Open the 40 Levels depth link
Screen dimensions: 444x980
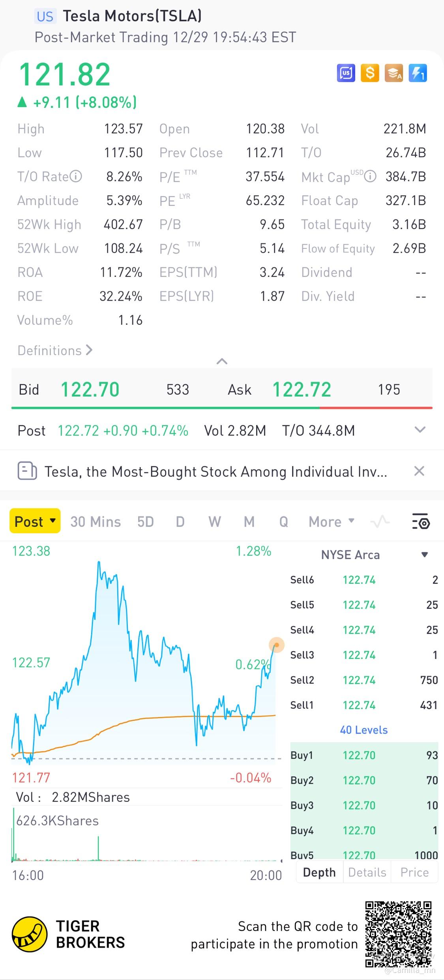click(363, 730)
